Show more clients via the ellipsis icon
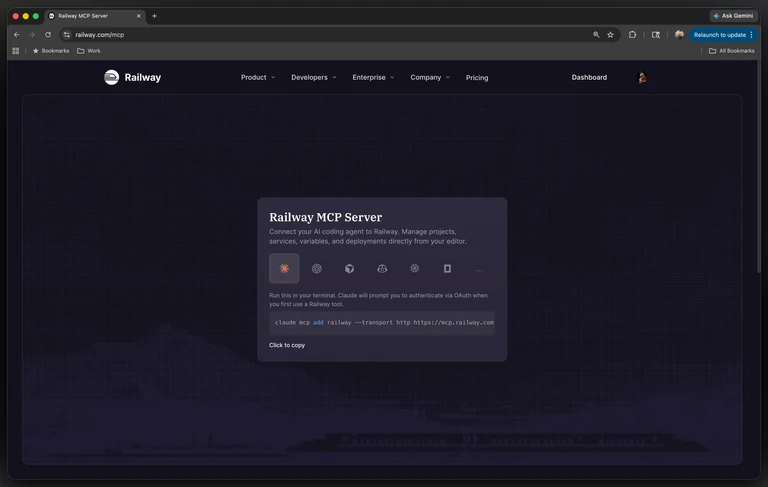 [480, 269]
